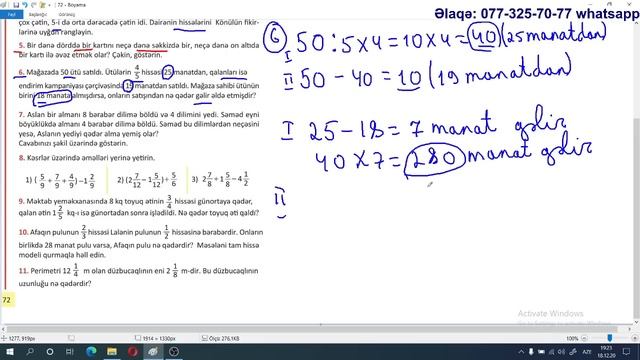Click the OBS Studio taskbar icon
This screenshot has width=640, height=360.
pyautogui.click(x=174, y=351)
